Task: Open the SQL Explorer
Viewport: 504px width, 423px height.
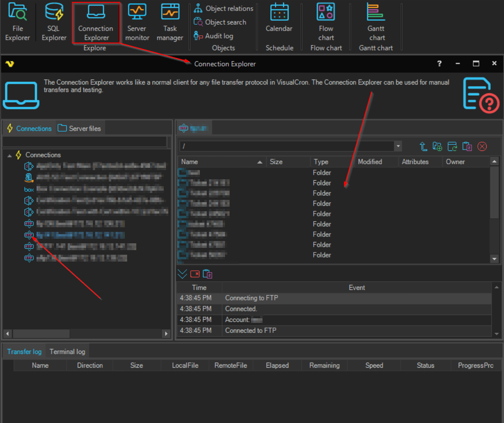Action: click(x=54, y=22)
